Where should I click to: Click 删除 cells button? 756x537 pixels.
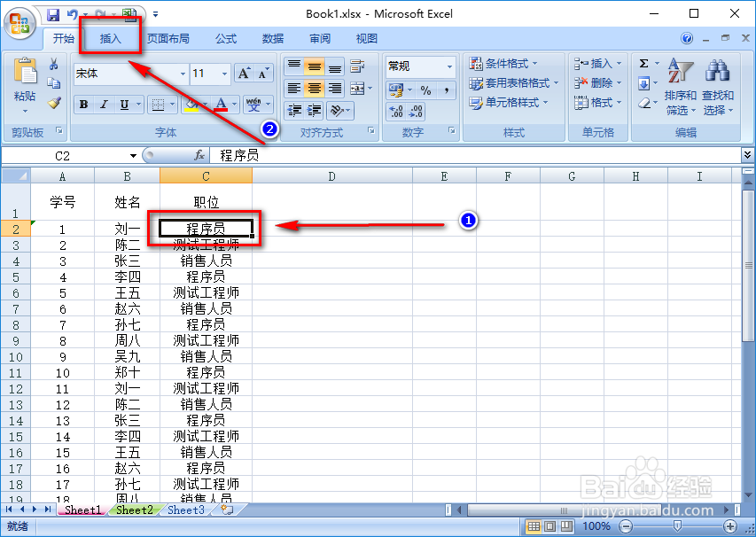pos(598,83)
